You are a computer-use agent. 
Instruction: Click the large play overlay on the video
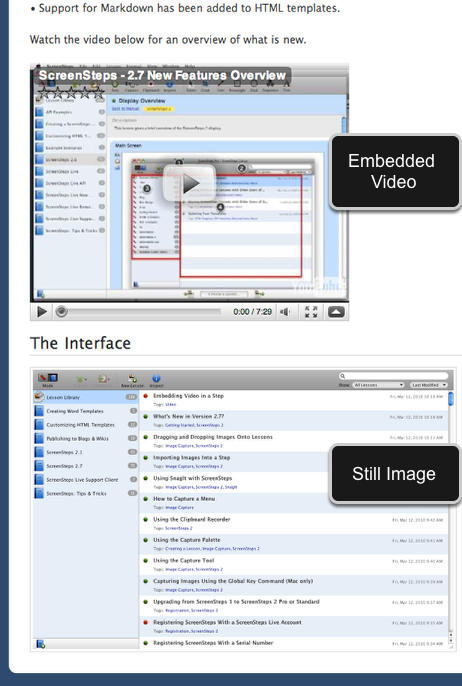pos(189,183)
